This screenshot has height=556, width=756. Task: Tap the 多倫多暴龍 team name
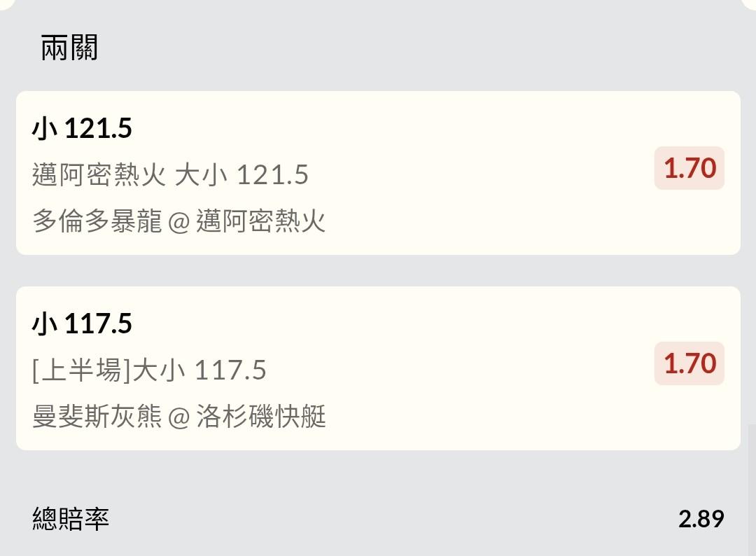97,222
